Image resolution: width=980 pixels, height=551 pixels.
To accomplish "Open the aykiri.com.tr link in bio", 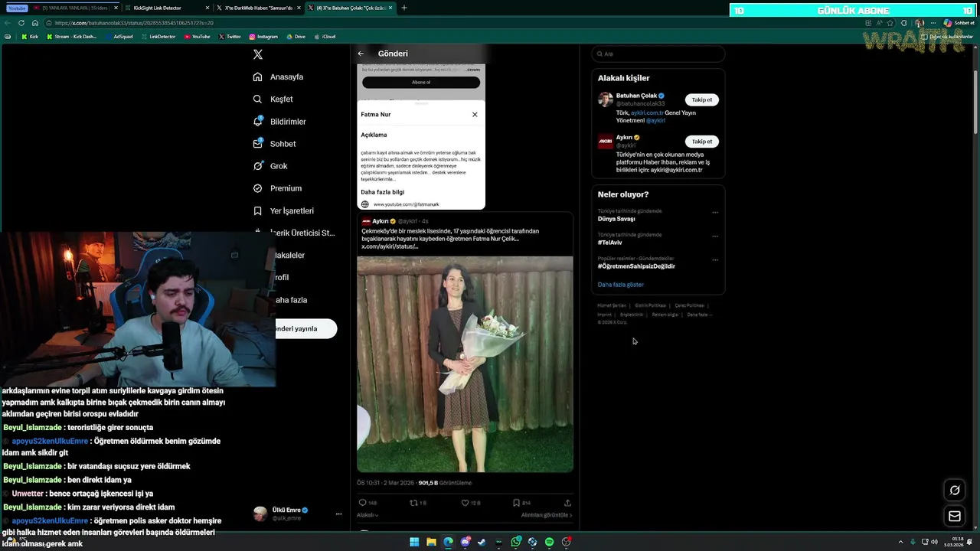I will 647,112.
